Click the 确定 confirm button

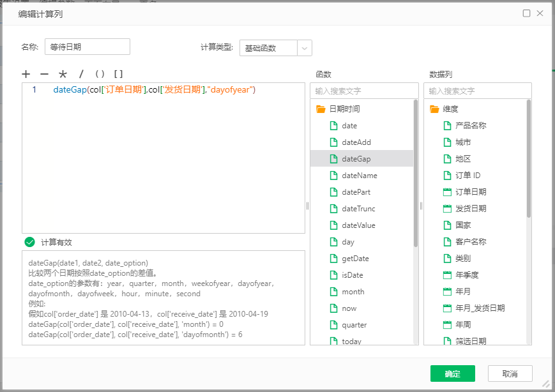tap(452, 373)
